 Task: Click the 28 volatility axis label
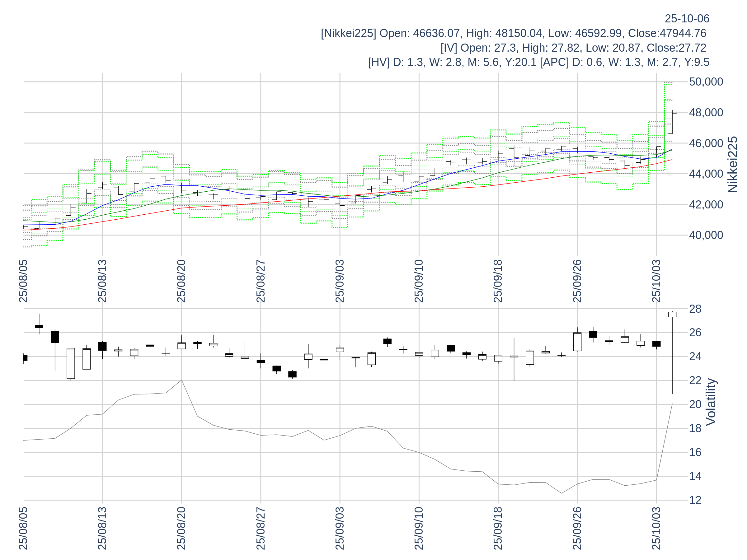tap(695, 309)
